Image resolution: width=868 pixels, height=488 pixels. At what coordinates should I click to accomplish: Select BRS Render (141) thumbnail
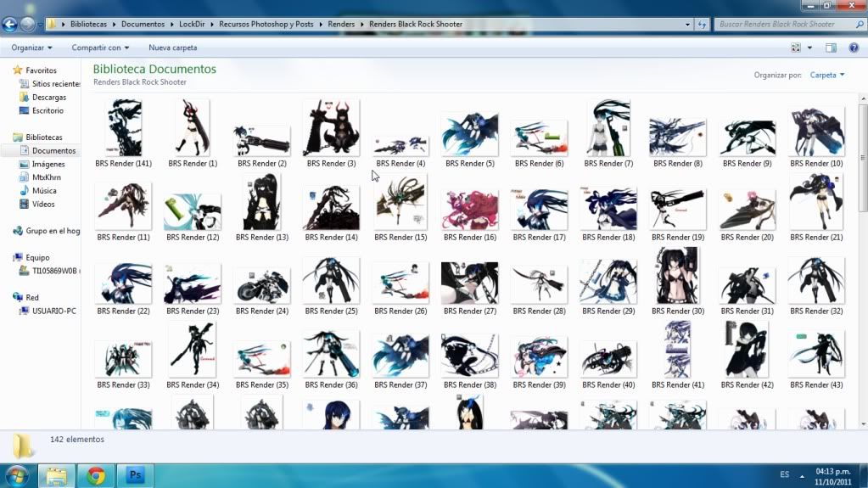(123, 127)
